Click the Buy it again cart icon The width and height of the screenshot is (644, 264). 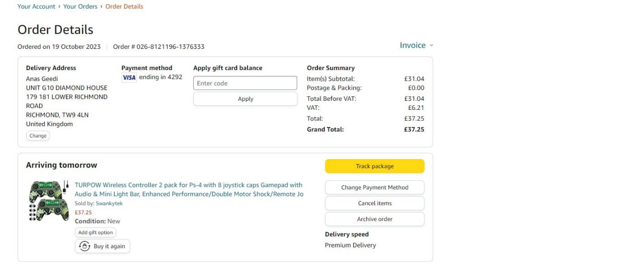point(84,246)
